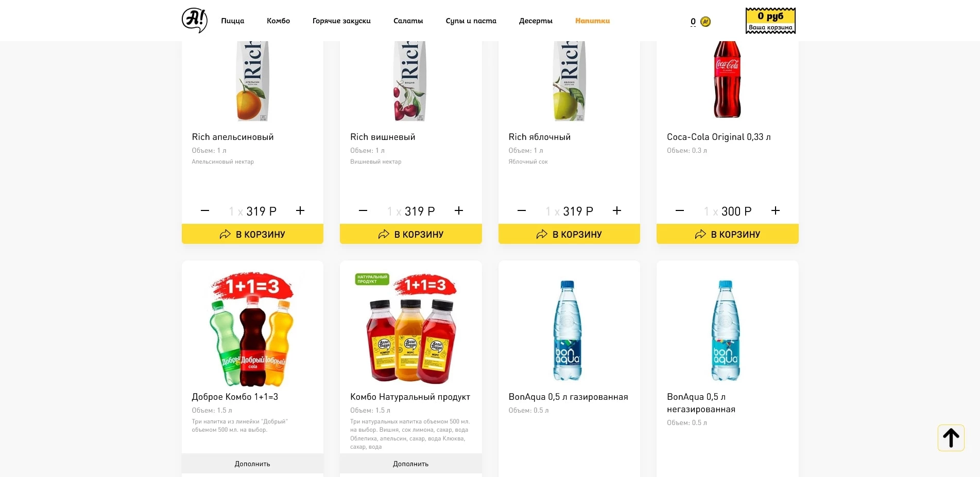This screenshot has height=477, width=980.
Task: Expand options for Комбо Натуральный продукт
Action: click(410, 464)
